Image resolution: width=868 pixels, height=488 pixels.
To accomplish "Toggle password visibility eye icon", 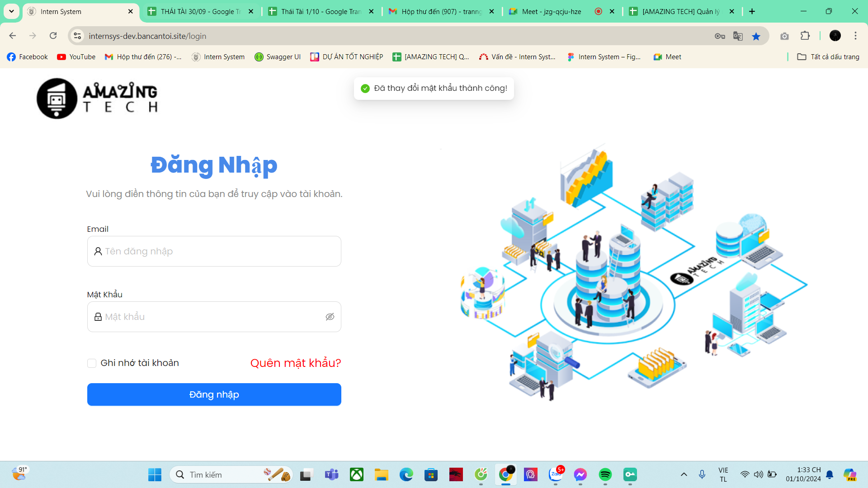I will point(330,317).
